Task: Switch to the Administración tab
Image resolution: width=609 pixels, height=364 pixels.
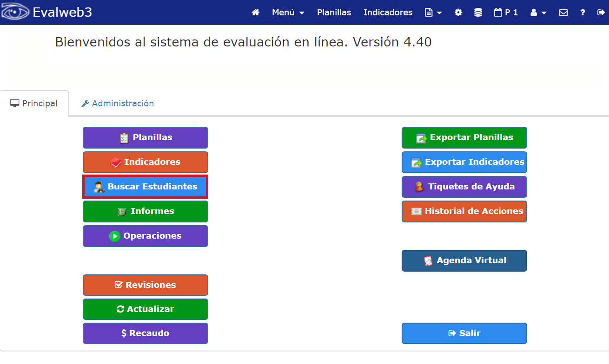Action: click(117, 103)
